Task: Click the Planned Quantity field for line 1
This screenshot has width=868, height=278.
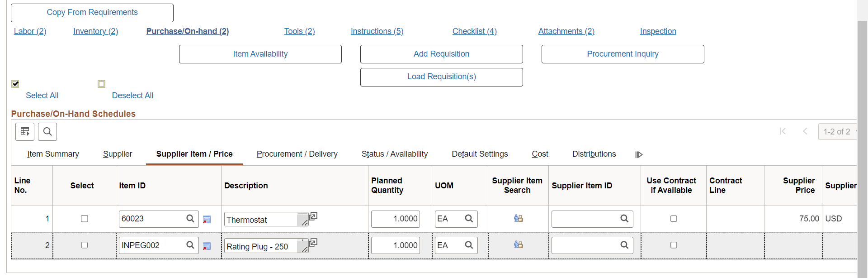Action: click(x=396, y=219)
